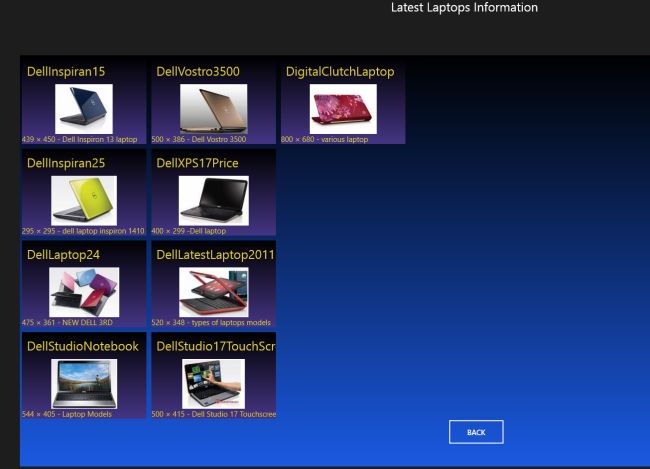
Task: Click the DellVostro3500 title
Action: pyautogui.click(x=198, y=71)
